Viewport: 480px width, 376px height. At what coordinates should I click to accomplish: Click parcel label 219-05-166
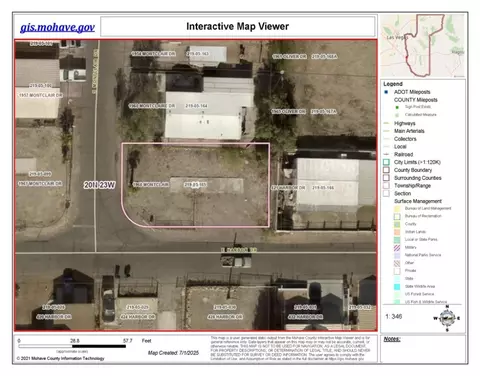point(323,188)
